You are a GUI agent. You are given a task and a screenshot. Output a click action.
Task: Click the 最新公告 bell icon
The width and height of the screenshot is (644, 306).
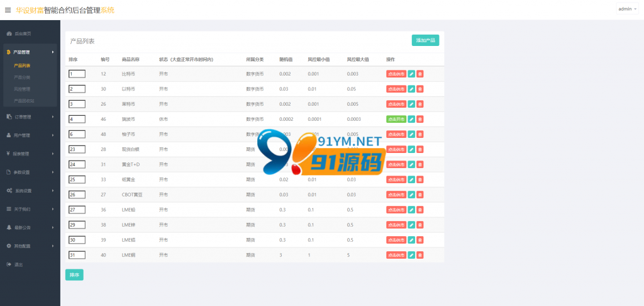(9, 227)
